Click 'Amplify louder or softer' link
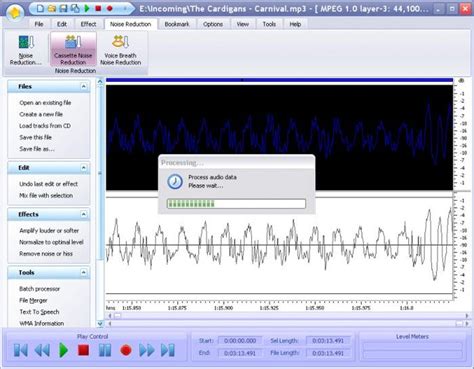This screenshot has height=369, width=474. click(49, 231)
